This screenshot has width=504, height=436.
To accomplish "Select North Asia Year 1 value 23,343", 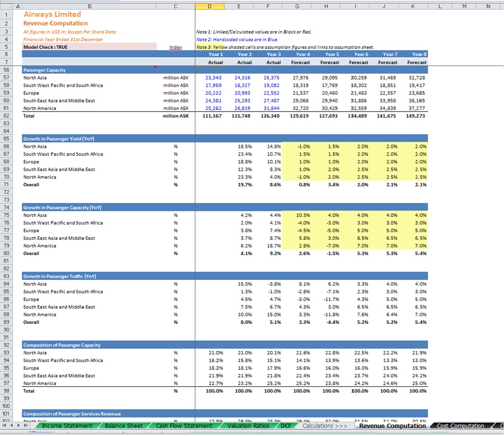I will point(209,78).
